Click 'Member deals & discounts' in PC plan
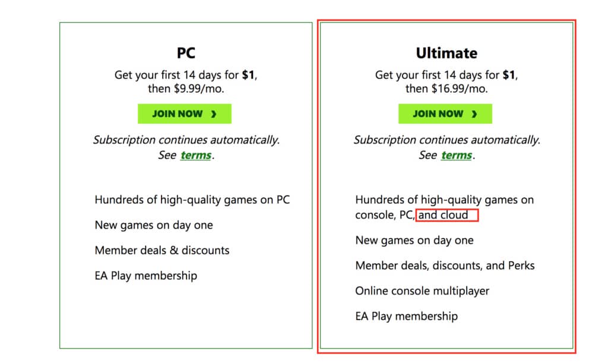 (x=162, y=251)
